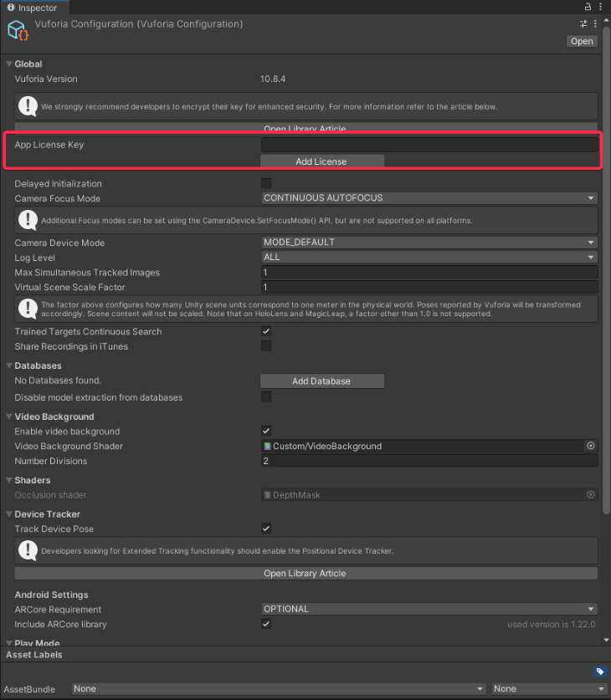The width and height of the screenshot is (611, 700).
Task: Click the scale factor info icon
Action: pos(28,309)
